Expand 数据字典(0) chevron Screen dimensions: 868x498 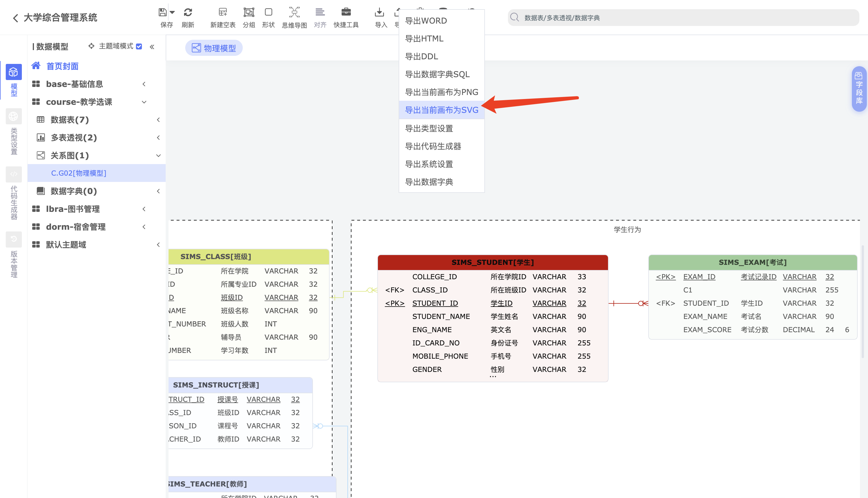158,191
